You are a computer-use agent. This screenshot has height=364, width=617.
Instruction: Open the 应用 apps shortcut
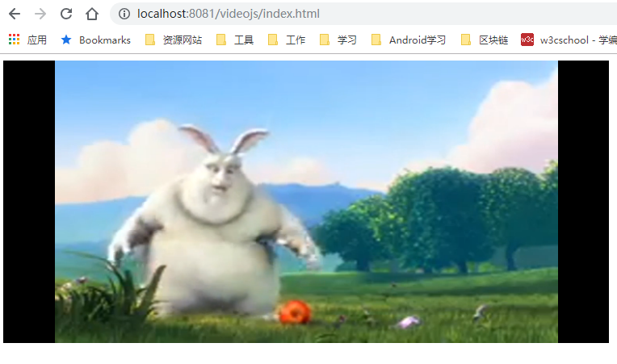(x=27, y=40)
